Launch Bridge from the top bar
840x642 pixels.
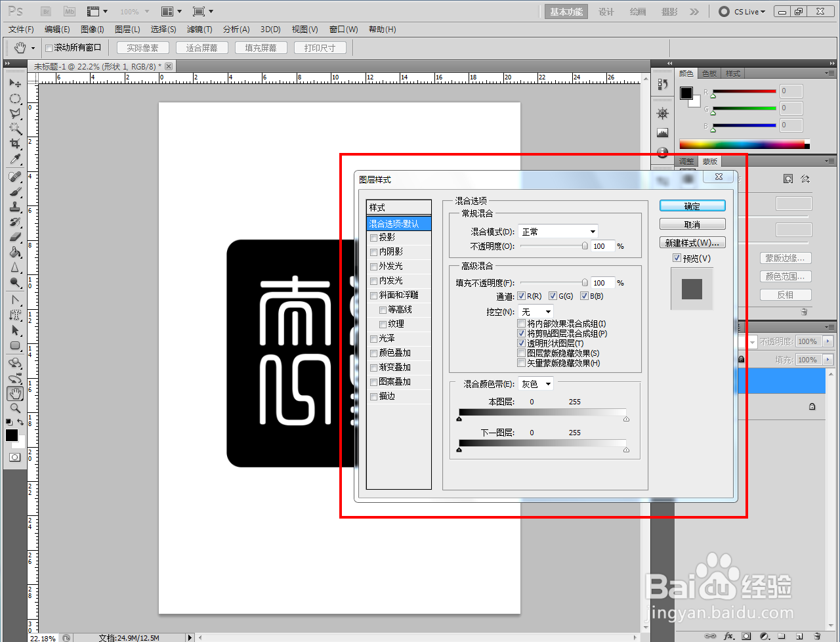coord(46,12)
